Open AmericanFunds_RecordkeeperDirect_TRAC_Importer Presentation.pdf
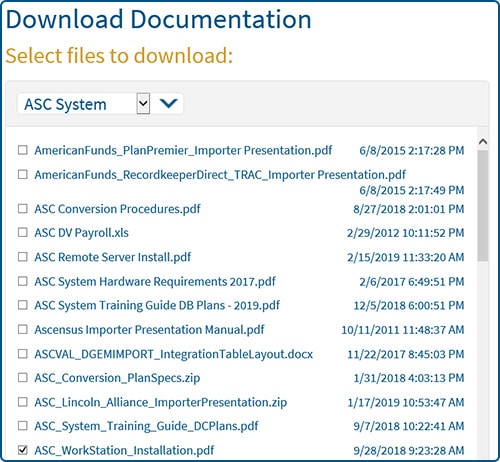The width and height of the screenshot is (500, 462). tap(220, 175)
